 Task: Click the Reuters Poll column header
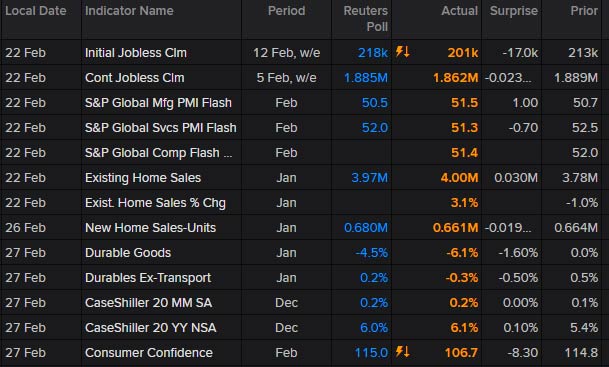365,19
